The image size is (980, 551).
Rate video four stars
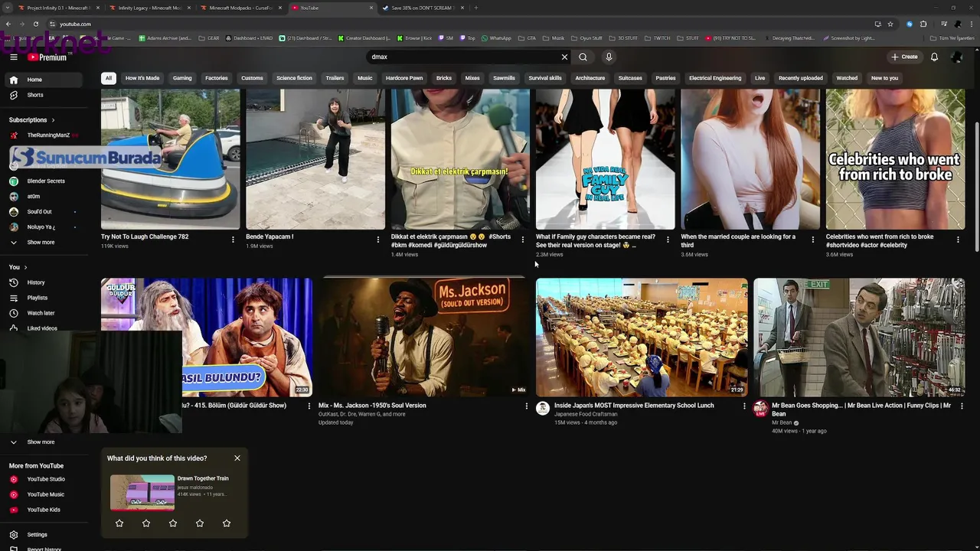click(x=200, y=523)
